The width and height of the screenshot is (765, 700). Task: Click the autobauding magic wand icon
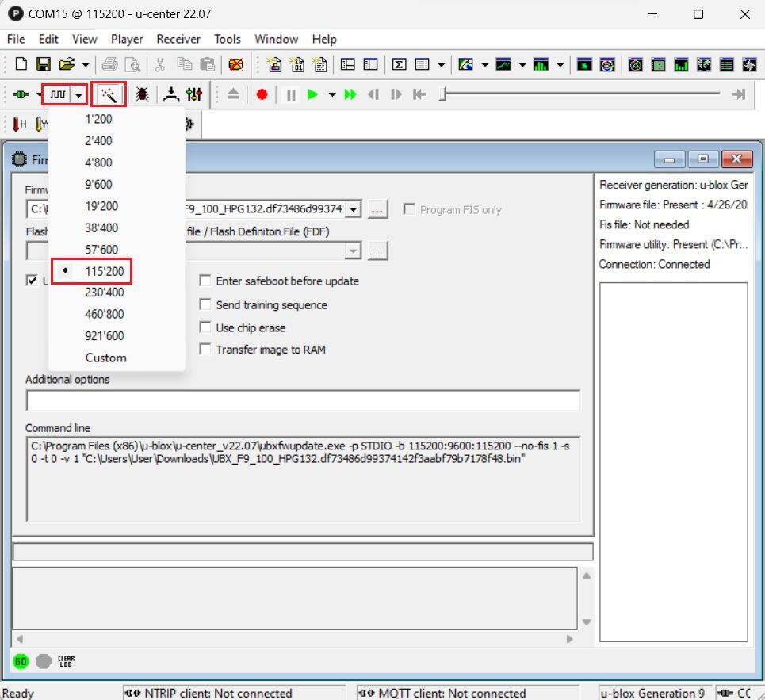[x=109, y=94]
